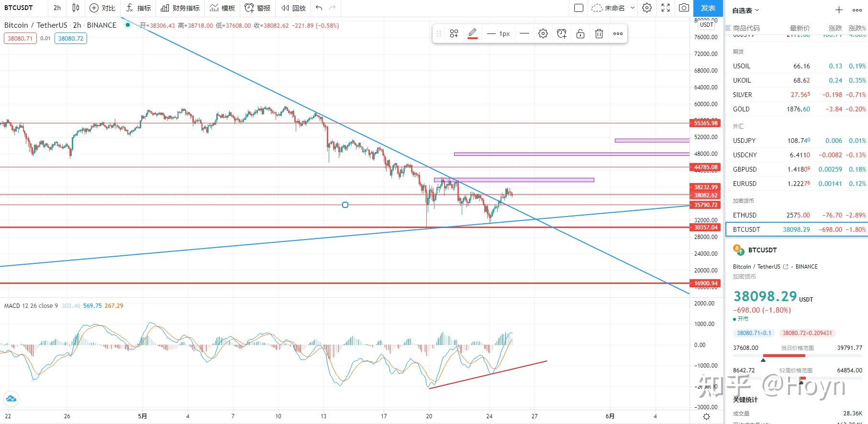Click the 未命名 cloud save button
This screenshot has height=424, width=868.
608,8
